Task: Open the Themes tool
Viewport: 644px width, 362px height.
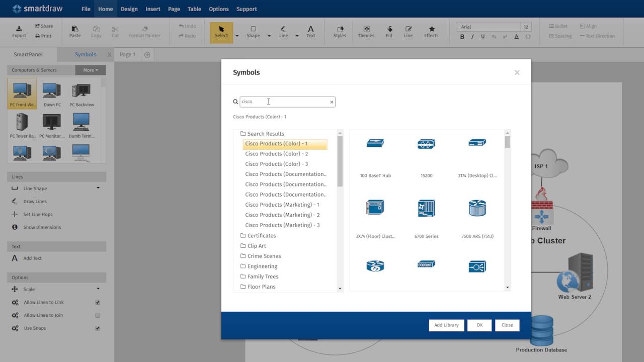Action: coord(366,31)
